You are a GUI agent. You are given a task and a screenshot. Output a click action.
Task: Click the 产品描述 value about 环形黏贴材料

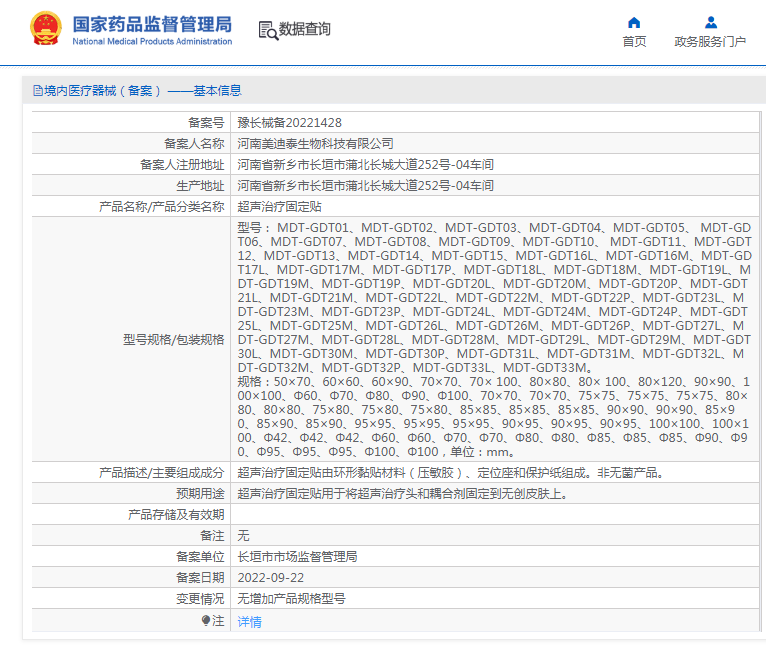(x=450, y=473)
